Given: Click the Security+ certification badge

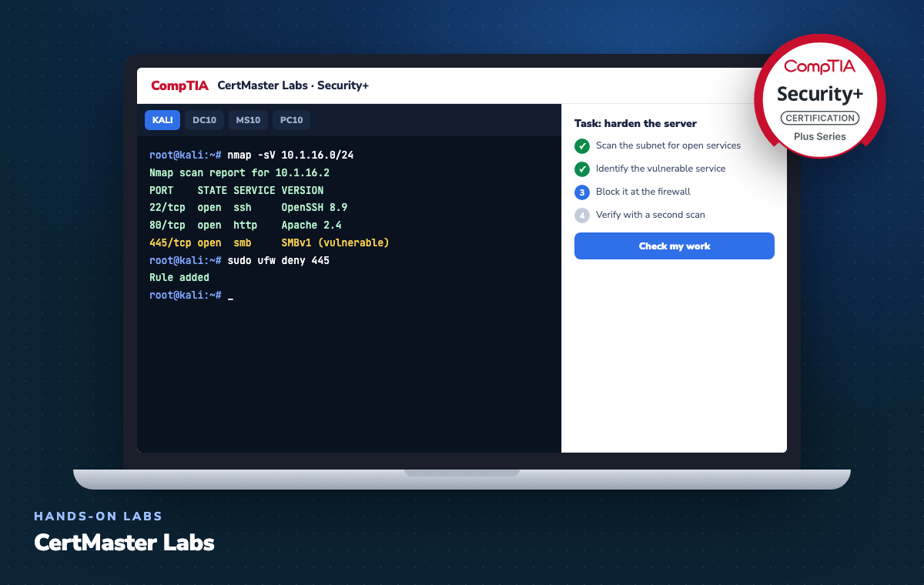Looking at the screenshot, I should (x=820, y=95).
